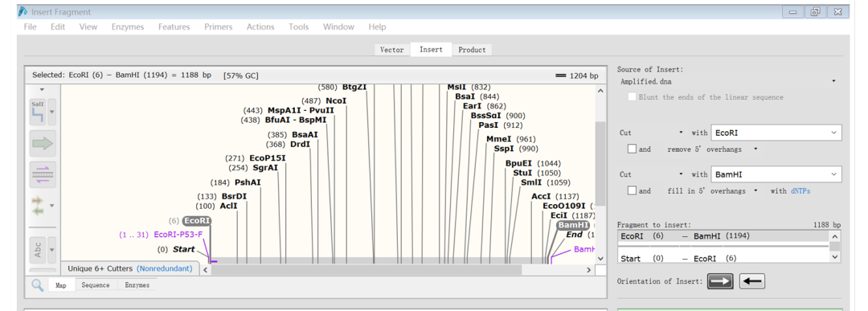Image resolution: width=868 pixels, height=311 pixels.
Task: Toggle the double-strand primers display icon
Action: tap(43, 175)
